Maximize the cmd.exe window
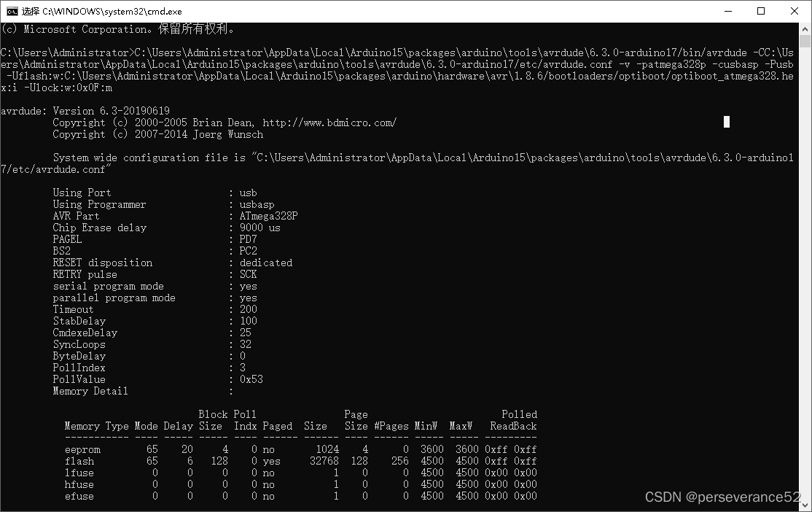The height and width of the screenshot is (512, 812). (x=761, y=12)
